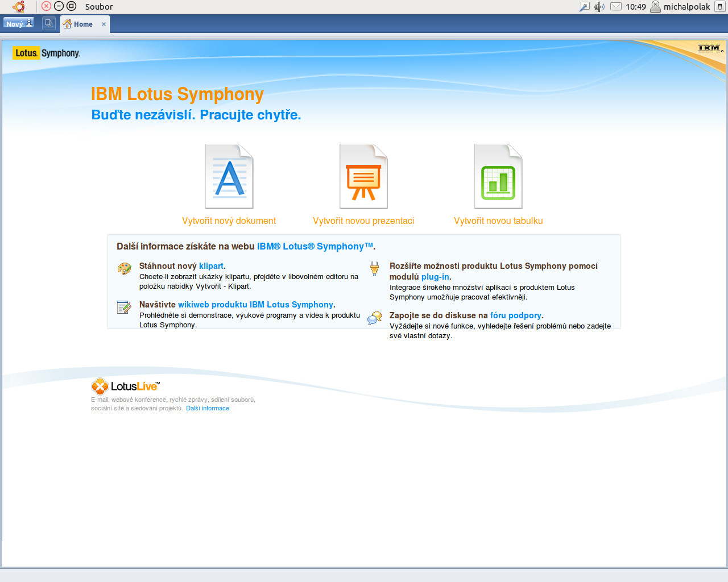Viewport: 728px width, 582px height.
Task: Click the text "Stáhnout nový"
Action: click(x=168, y=266)
